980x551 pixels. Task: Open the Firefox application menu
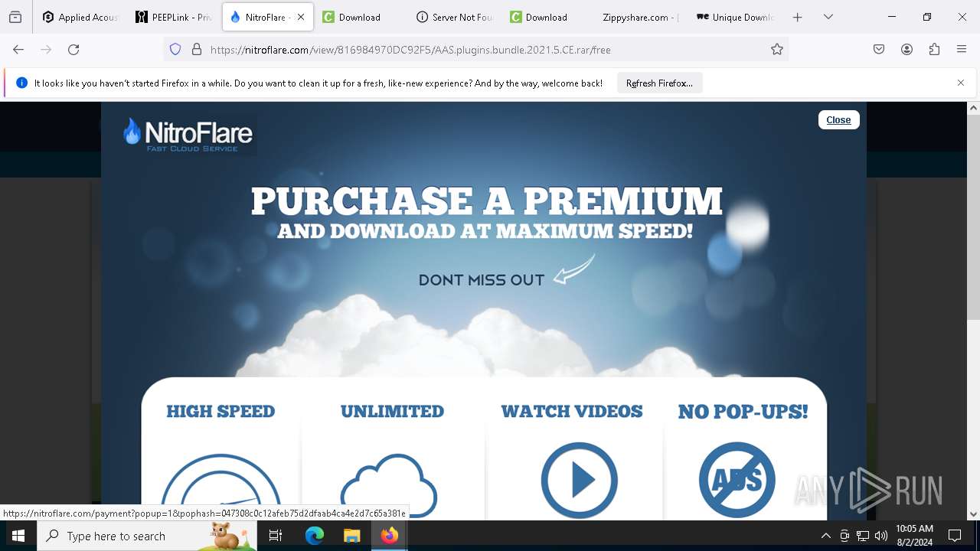962,49
